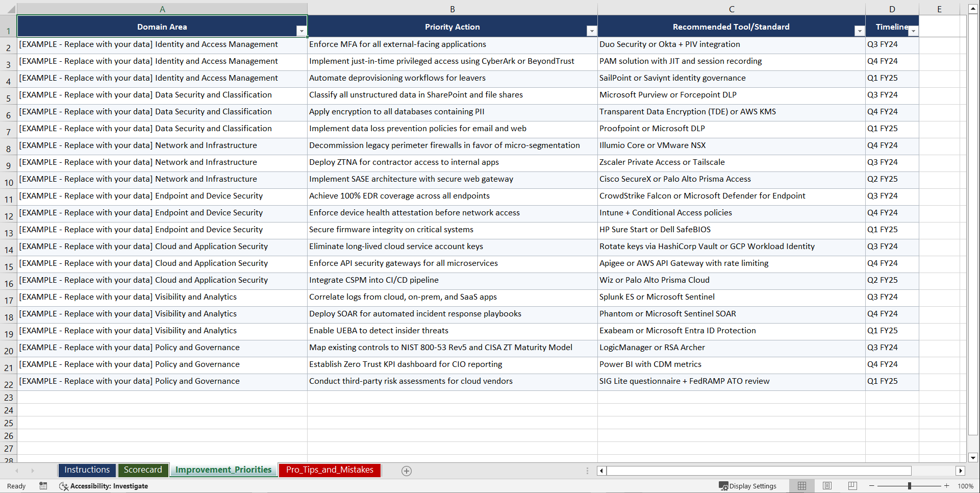Open the Pro_Tips_and_Mistakes sheet
The height and width of the screenshot is (493, 980).
point(329,470)
